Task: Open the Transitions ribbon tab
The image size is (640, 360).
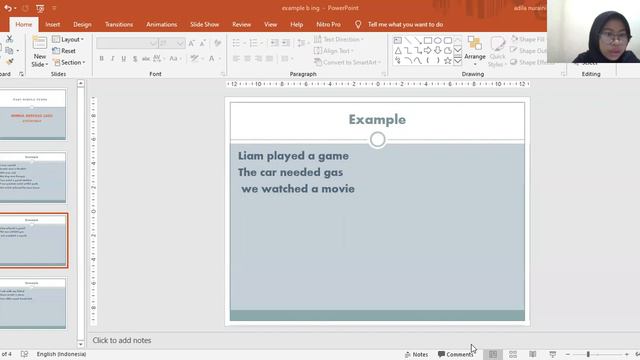Action: [x=119, y=24]
